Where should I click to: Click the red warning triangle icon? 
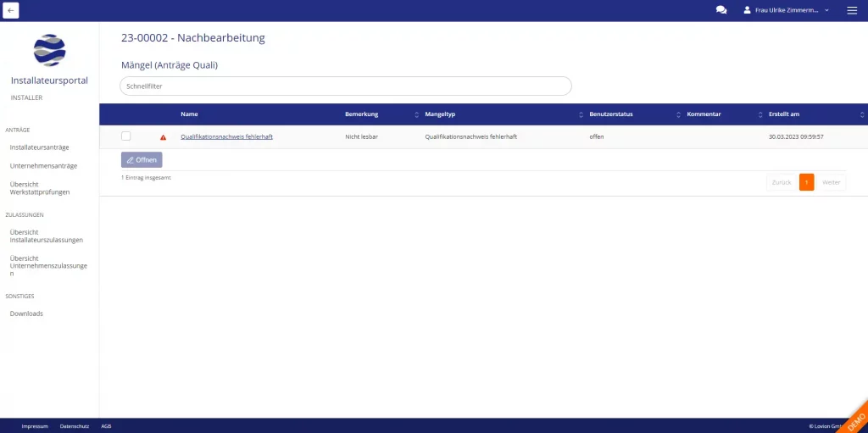[x=163, y=137]
